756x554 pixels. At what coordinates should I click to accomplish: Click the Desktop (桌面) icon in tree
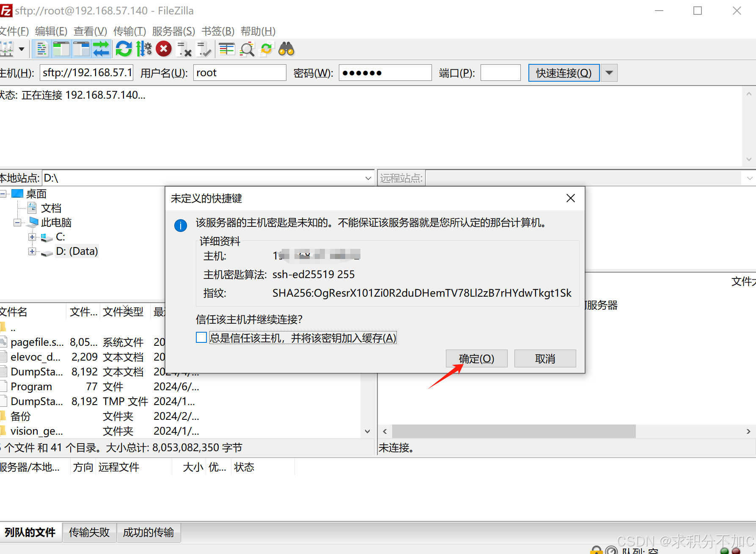pos(17,194)
